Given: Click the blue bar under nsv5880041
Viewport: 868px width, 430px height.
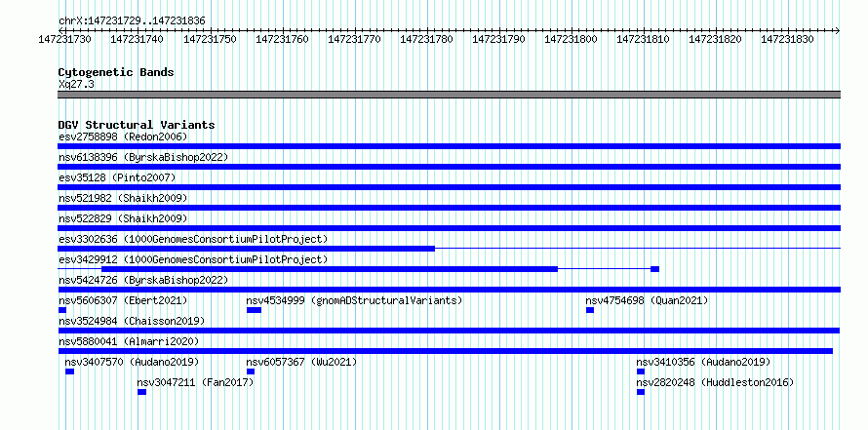Looking at the screenshot, I should tap(445, 351).
